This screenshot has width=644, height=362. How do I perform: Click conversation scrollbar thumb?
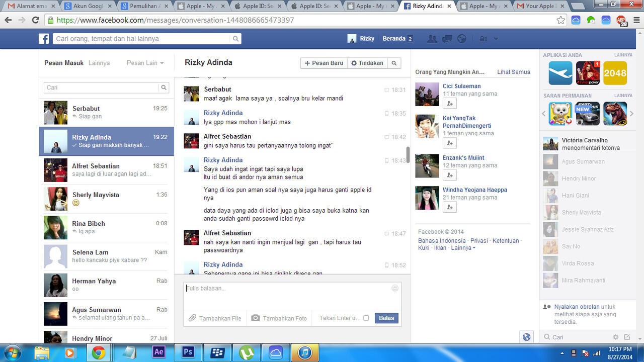click(408, 155)
